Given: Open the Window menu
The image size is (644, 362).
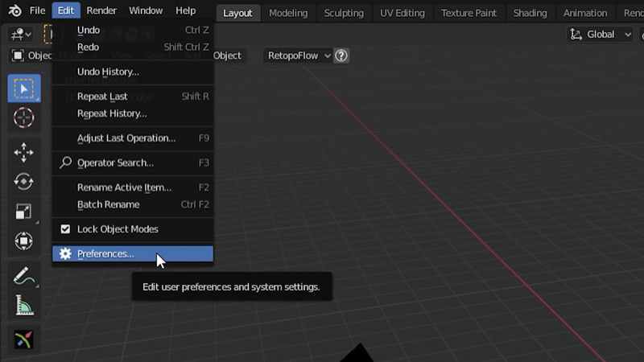Looking at the screenshot, I should 146,10.
